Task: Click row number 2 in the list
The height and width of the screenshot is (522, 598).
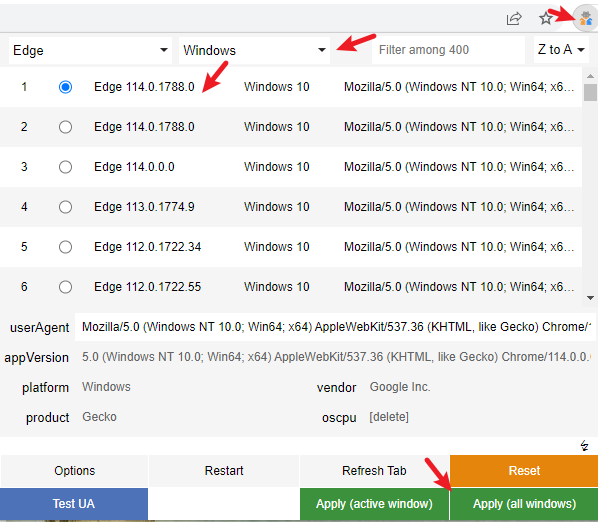Action: coord(24,127)
